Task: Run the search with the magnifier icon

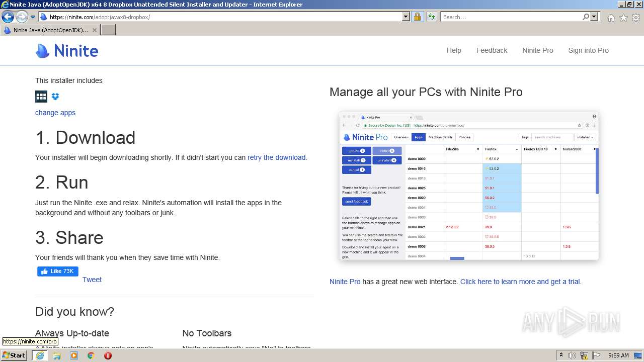Action: click(586, 17)
